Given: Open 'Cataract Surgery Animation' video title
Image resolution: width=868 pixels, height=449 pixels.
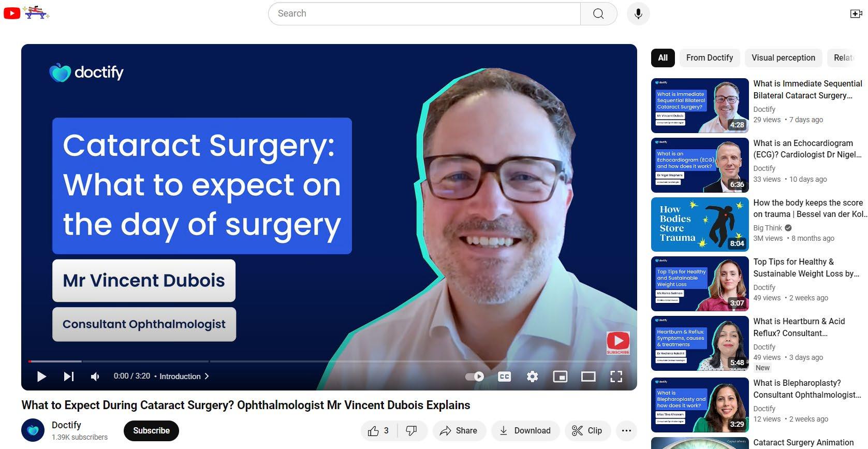Looking at the screenshot, I should (x=803, y=443).
